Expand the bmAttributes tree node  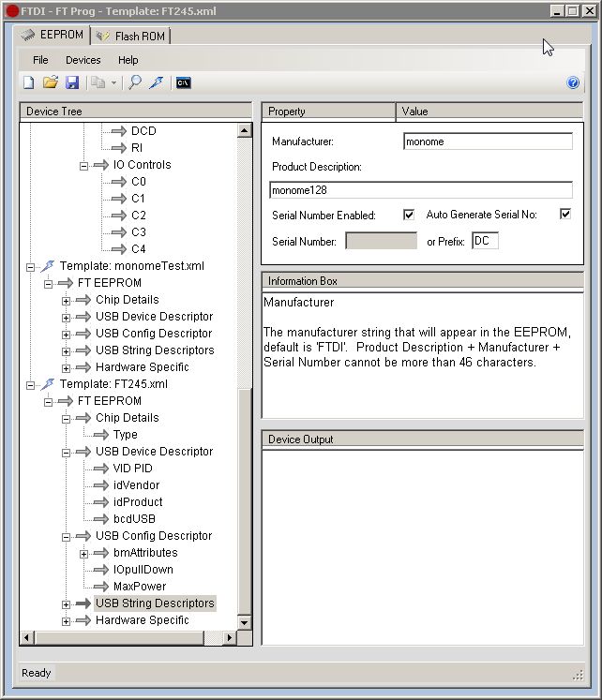point(83,555)
